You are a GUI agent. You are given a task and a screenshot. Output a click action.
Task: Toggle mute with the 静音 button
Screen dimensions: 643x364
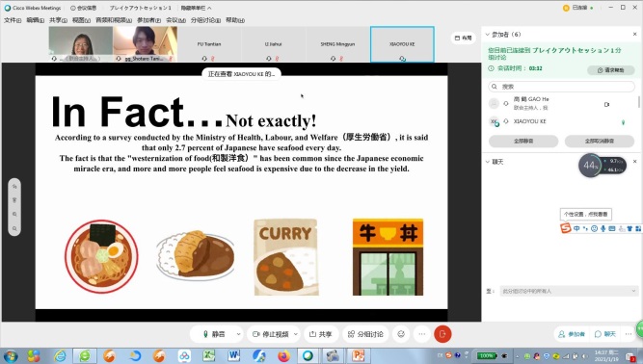tap(214, 334)
